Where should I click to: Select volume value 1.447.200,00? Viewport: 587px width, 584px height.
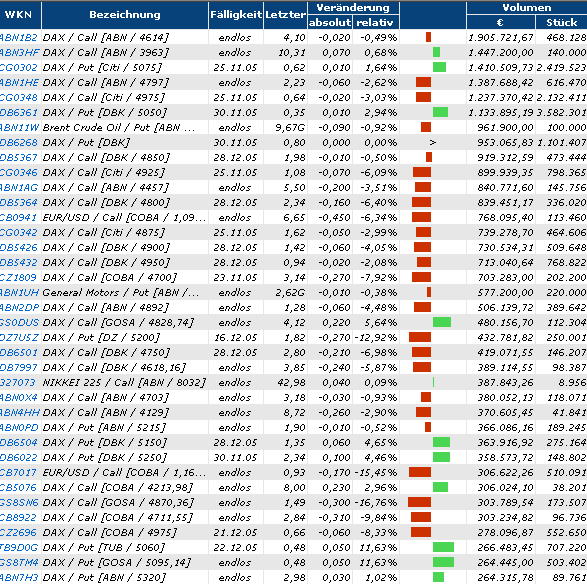point(501,52)
